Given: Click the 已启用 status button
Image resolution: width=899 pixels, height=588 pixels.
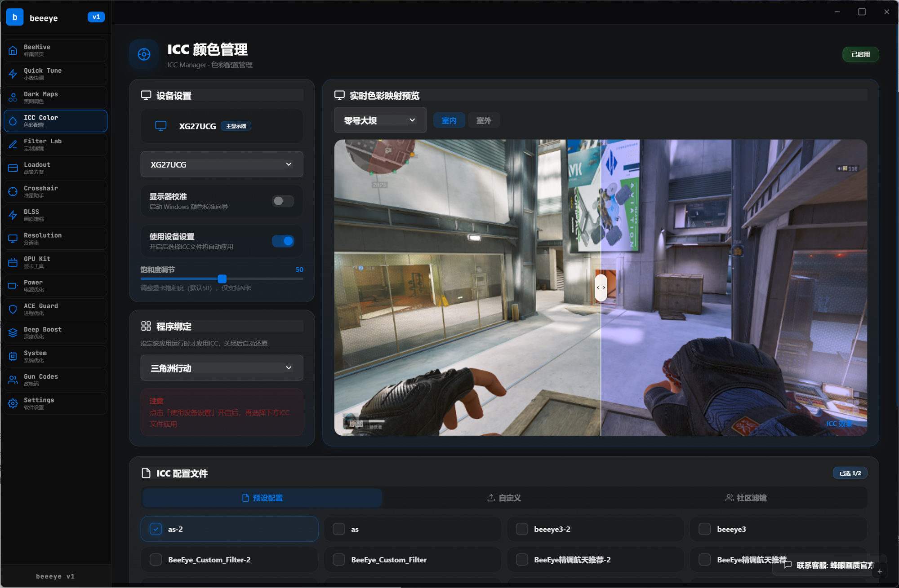Looking at the screenshot, I should 860,54.
